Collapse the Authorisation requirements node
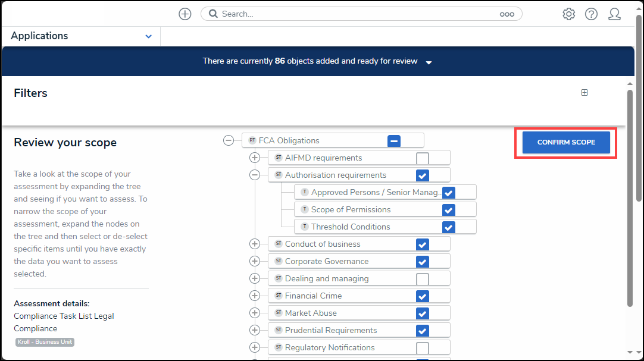 click(255, 175)
